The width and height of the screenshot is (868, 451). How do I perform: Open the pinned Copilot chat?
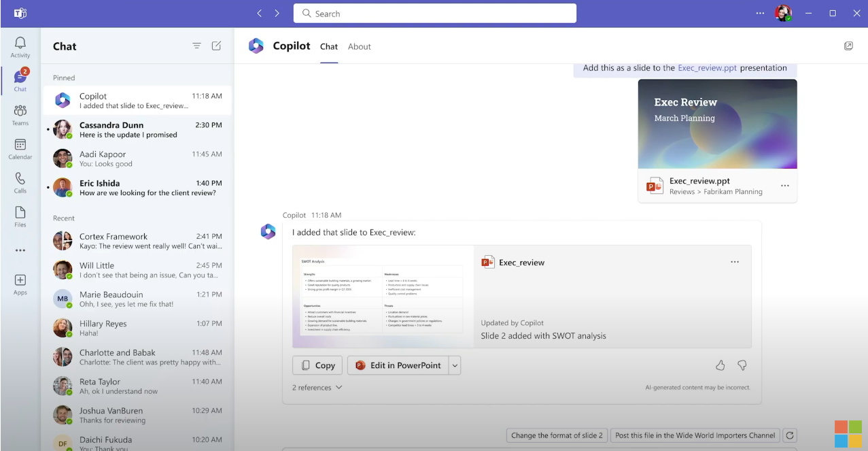(137, 101)
